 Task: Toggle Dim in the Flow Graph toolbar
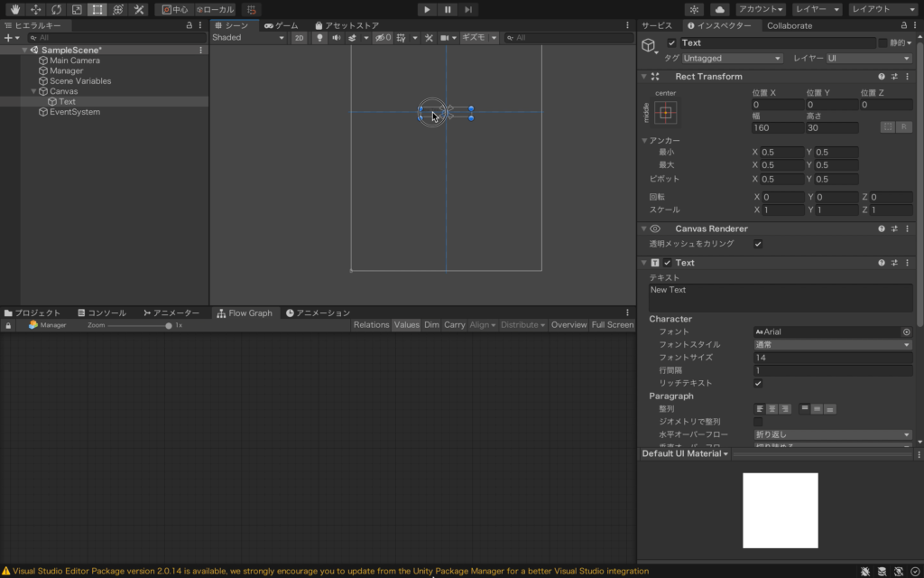431,325
